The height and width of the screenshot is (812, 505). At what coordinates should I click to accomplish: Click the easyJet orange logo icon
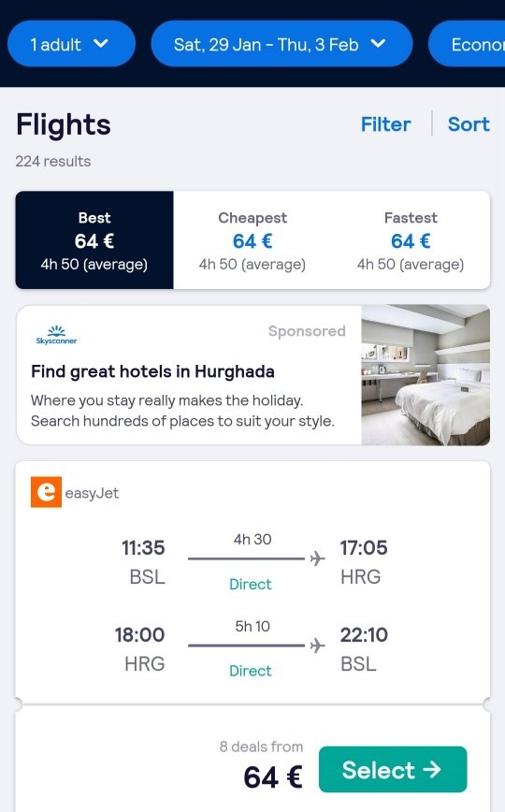[46, 491]
